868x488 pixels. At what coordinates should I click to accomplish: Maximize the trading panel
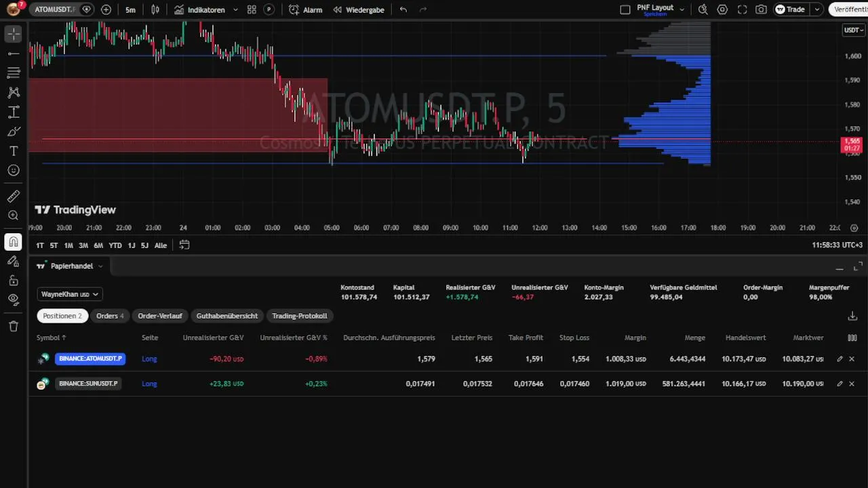click(858, 266)
